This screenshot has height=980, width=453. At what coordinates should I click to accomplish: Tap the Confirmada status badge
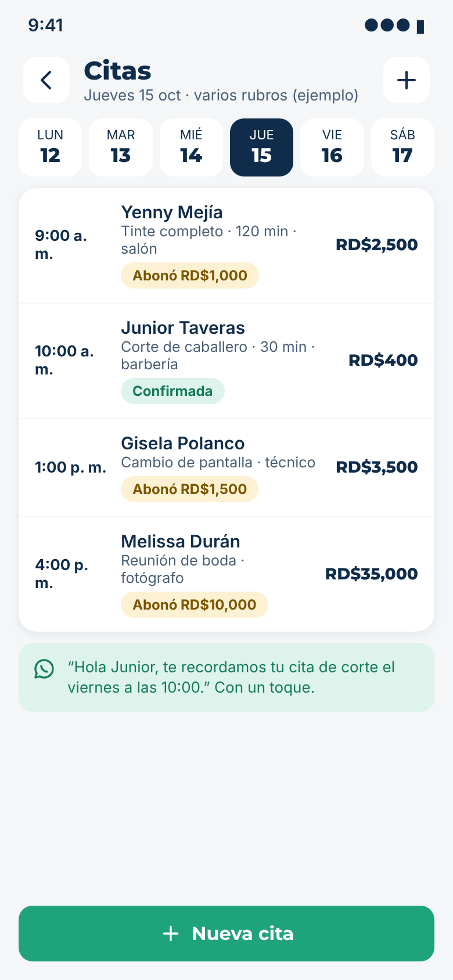click(x=172, y=391)
